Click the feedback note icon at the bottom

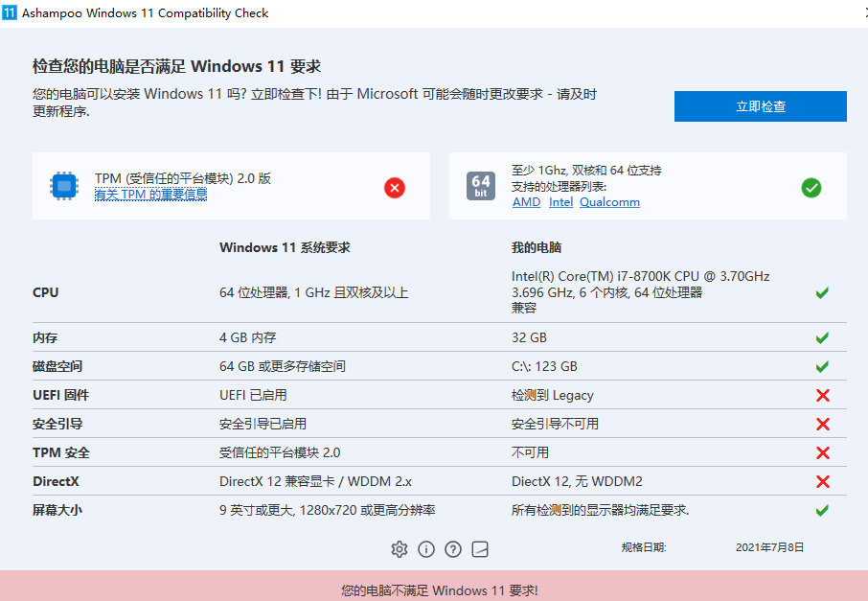tap(479, 549)
